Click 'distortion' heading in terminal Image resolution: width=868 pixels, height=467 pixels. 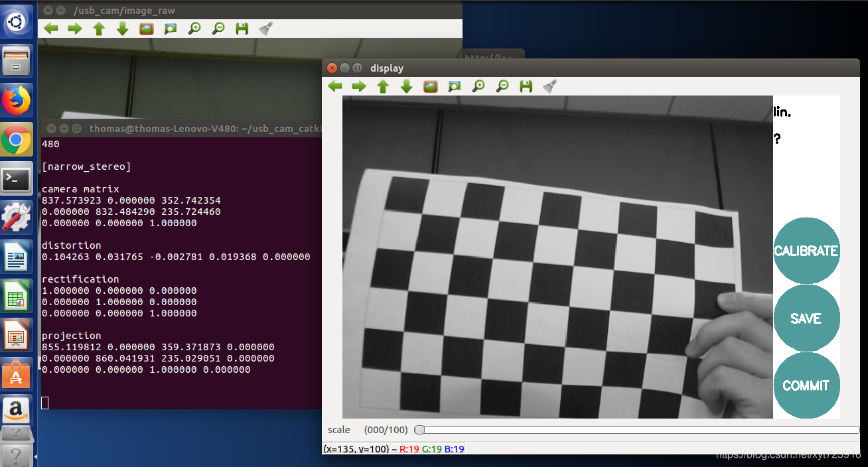[72, 245]
